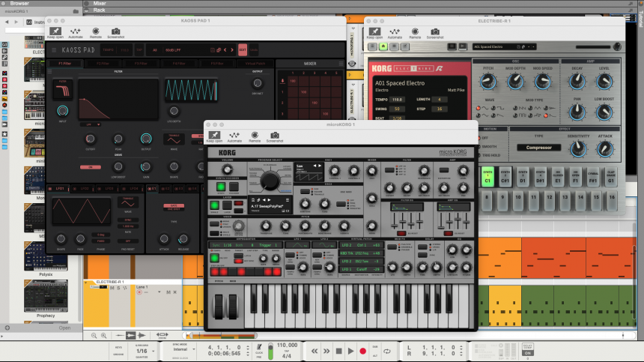
Task: Open KAOSS PAD MIXER panel menu icon
Action: [x=341, y=63]
